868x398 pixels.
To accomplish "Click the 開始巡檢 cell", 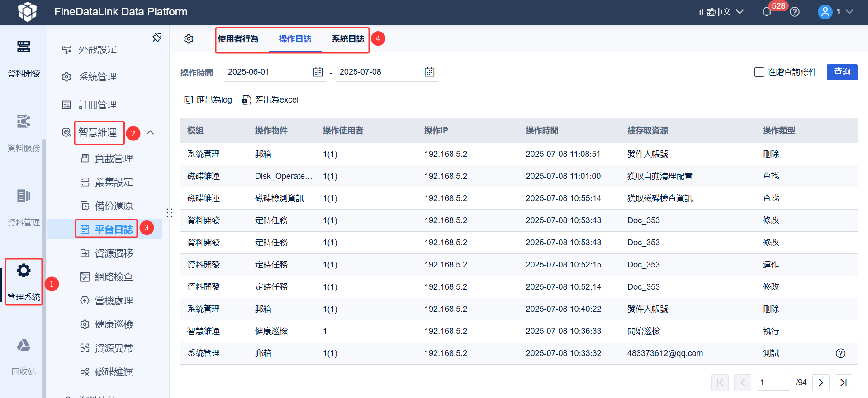I will [644, 331].
